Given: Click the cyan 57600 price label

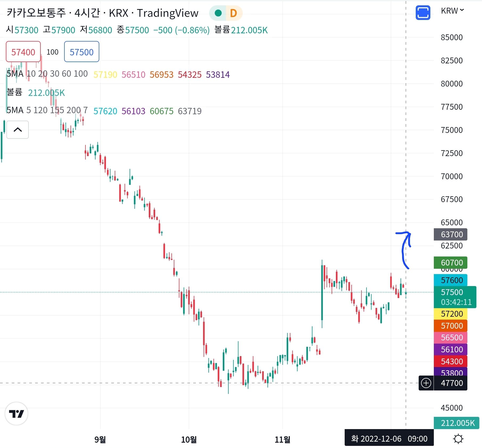Looking at the screenshot, I should (451, 280).
